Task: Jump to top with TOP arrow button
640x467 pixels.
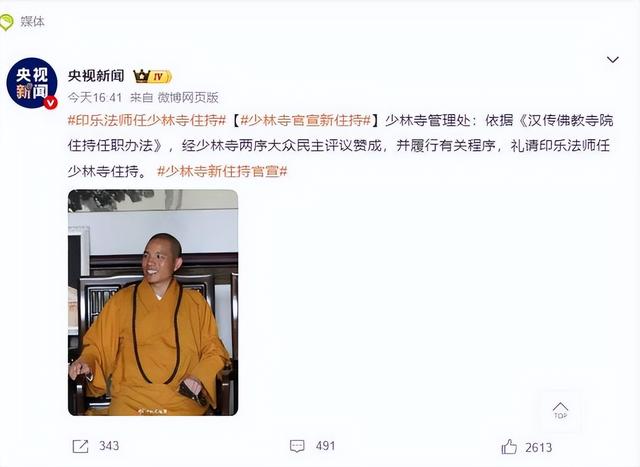Action: click(x=560, y=410)
